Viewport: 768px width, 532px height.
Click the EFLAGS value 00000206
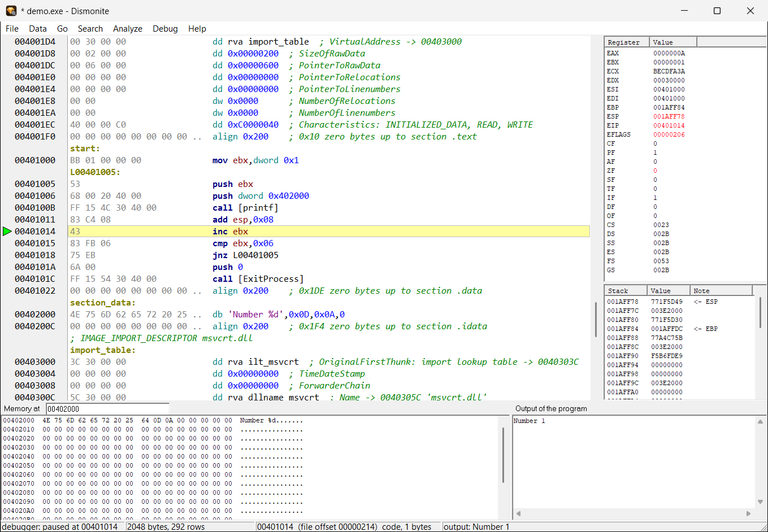point(669,134)
